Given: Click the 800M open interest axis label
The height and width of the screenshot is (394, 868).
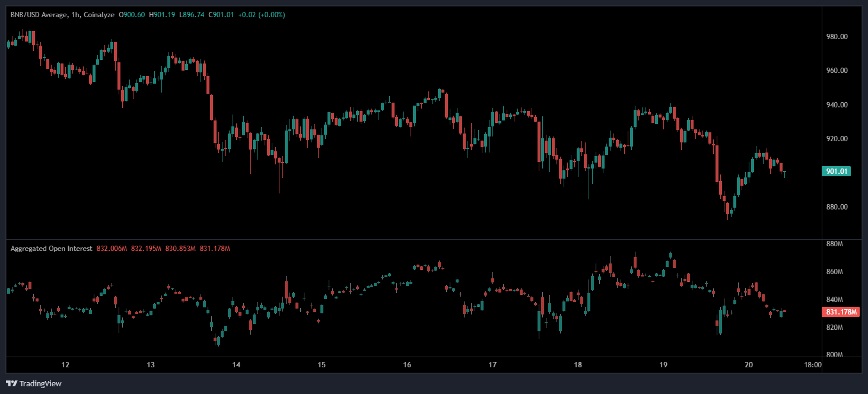Looking at the screenshot, I should click(834, 355).
